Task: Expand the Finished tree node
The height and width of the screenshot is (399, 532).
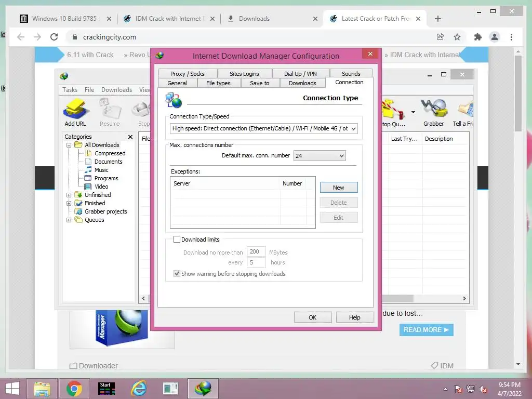Action: point(69,203)
